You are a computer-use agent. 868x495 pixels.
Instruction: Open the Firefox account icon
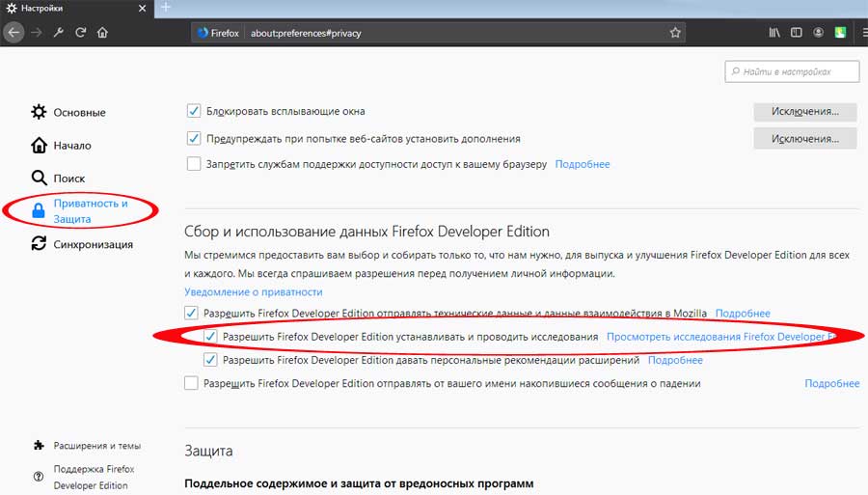(x=818, y=33)
